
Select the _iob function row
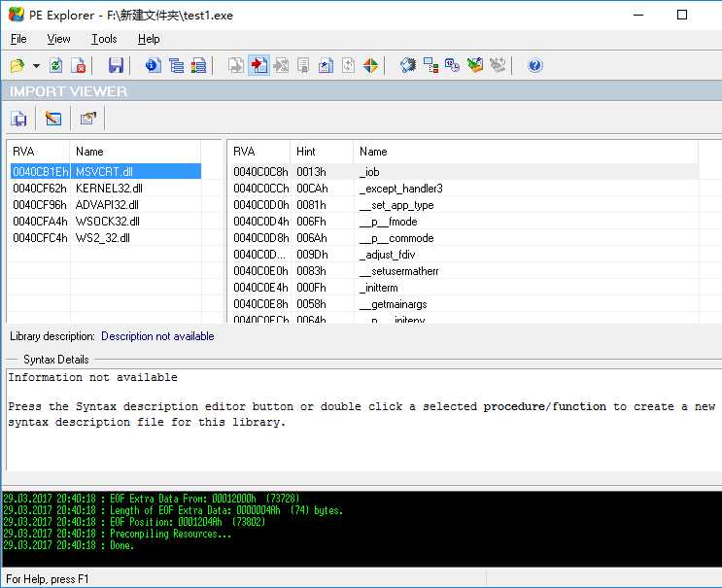pos(464,172)
